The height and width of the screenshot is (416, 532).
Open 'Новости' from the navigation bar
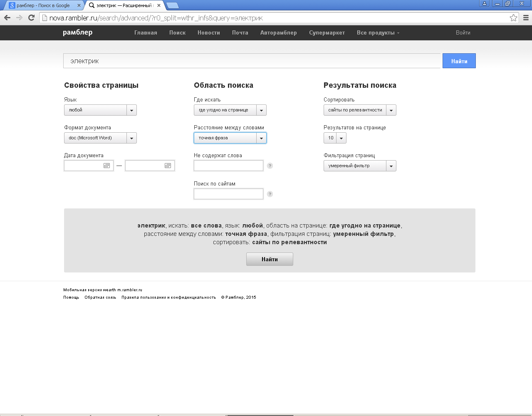click(209, 32)
